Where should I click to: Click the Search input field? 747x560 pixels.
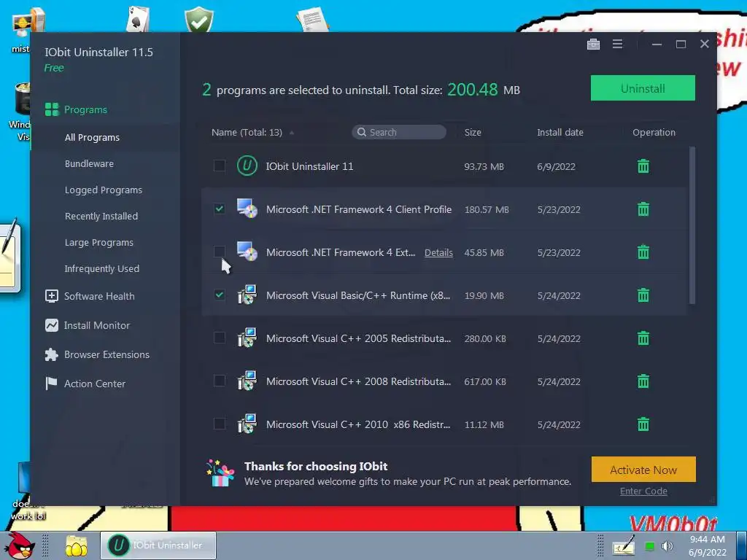(399, 132)
